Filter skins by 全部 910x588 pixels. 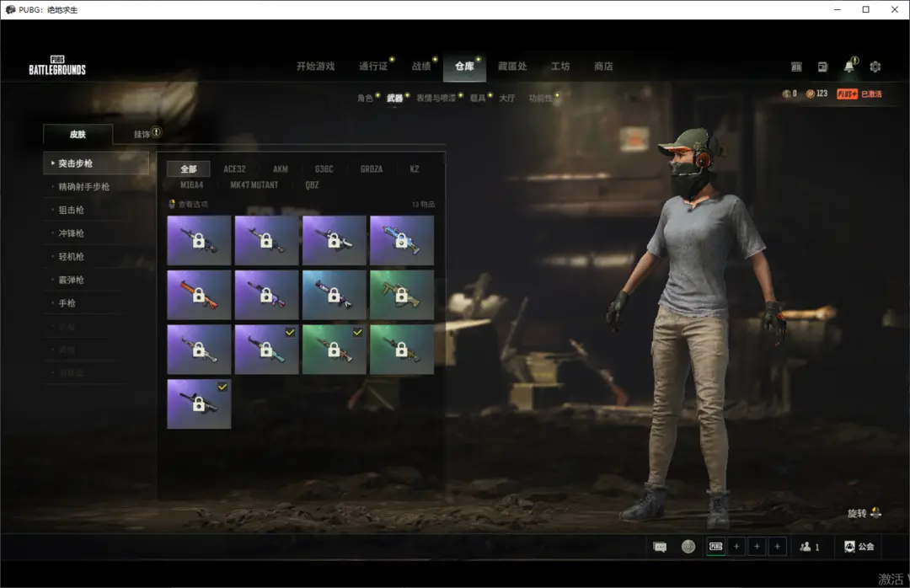pyautogui.click(x=189, y=169)
